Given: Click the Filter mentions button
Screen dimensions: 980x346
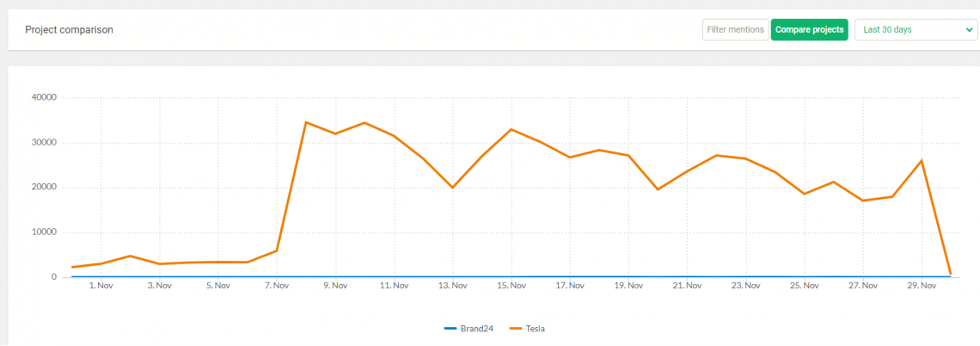Looking at the screenshot, I should pos(735,30).
